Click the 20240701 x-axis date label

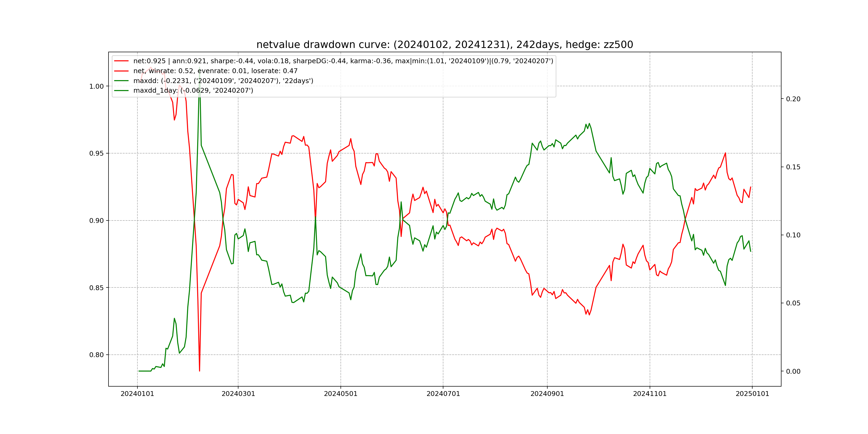point(443,394)
